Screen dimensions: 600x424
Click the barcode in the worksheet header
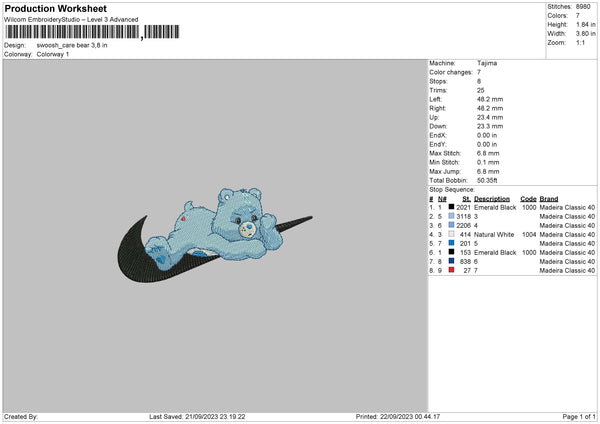point(92,32)
